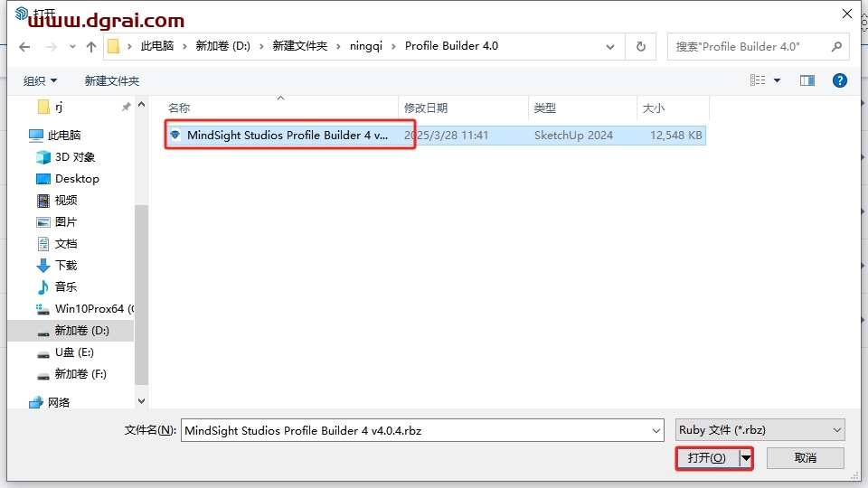Open Ruby 文件 (*.rbz) file type dropdown
Image resolution: width=868 pixels, height=488 pixels.
pos(760,430)
